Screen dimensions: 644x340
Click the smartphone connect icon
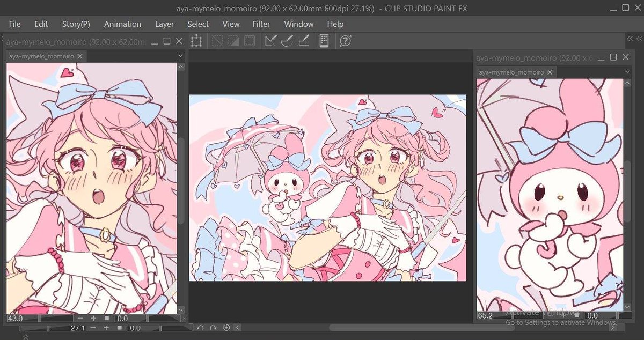pos(324,41)
